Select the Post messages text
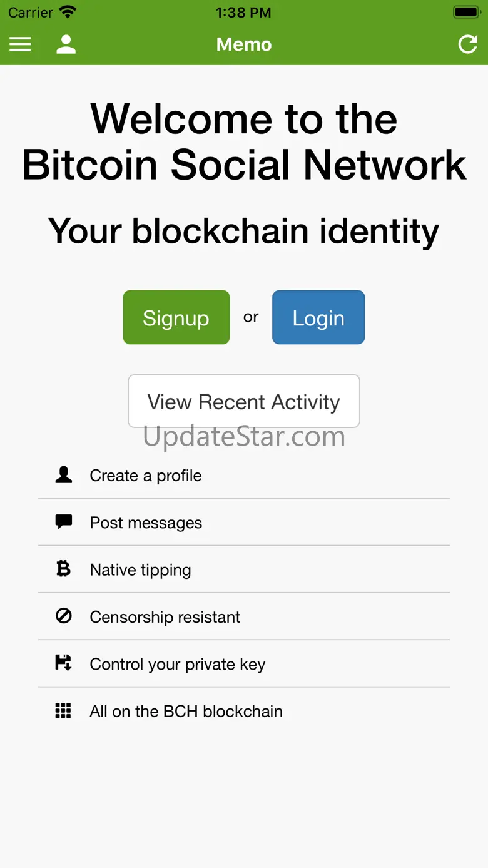Image resolution: width=488 pixels, height=868 pixels. (146, 523)
